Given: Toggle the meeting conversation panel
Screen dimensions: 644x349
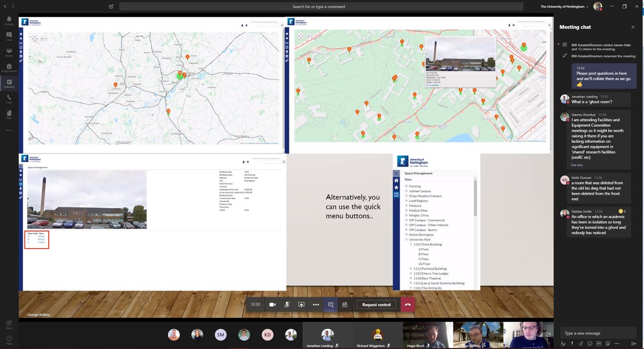Looking at the screenshot, I should [x=330, y=304].
